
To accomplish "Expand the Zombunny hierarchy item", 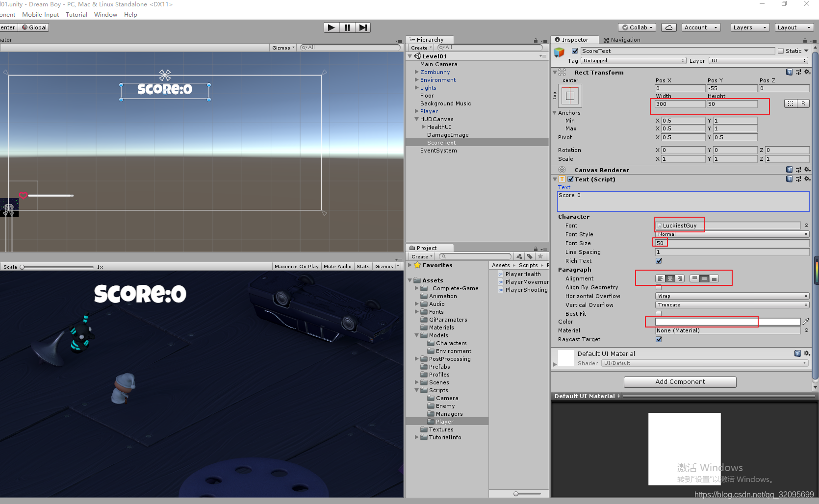I will 417,72.
